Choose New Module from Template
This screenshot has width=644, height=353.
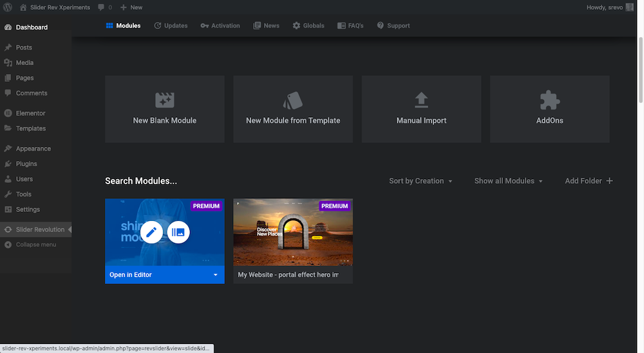coord(293,109)
